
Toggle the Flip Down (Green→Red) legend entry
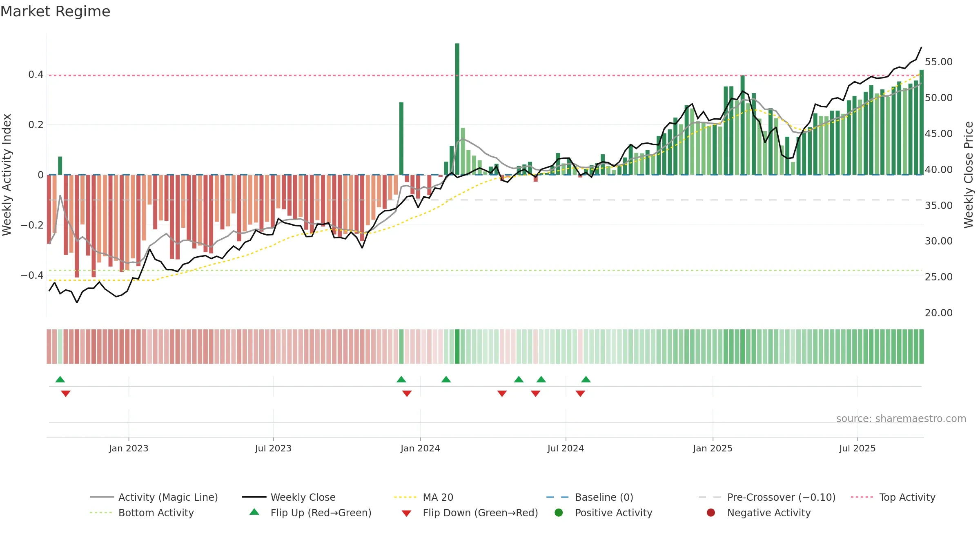pos(470,513)
